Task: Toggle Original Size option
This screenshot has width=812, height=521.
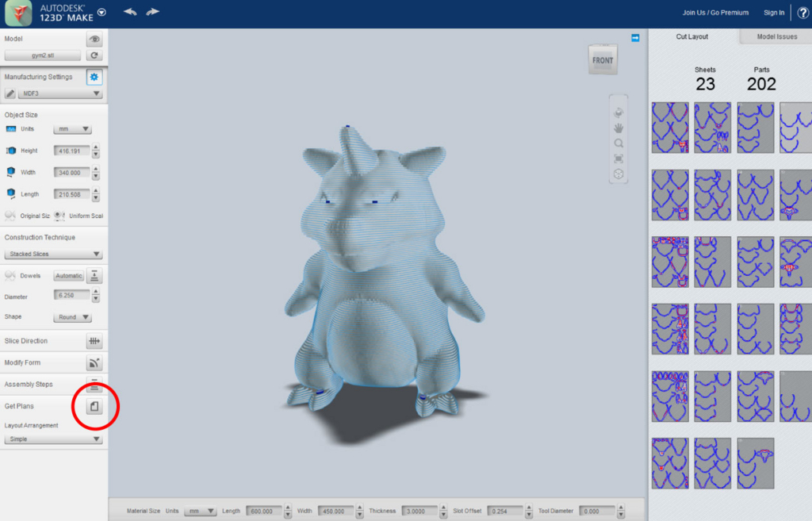Action: coord(10,216)
